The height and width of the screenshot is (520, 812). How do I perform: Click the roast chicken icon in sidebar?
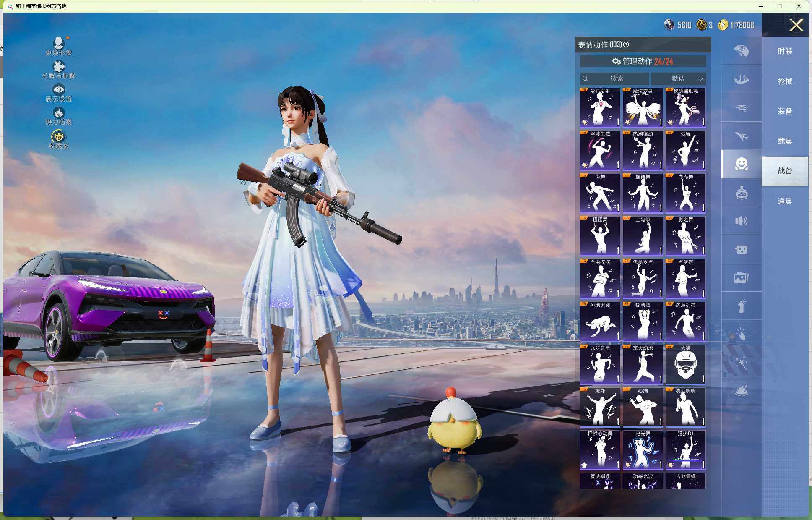click(x=741, y=391)
